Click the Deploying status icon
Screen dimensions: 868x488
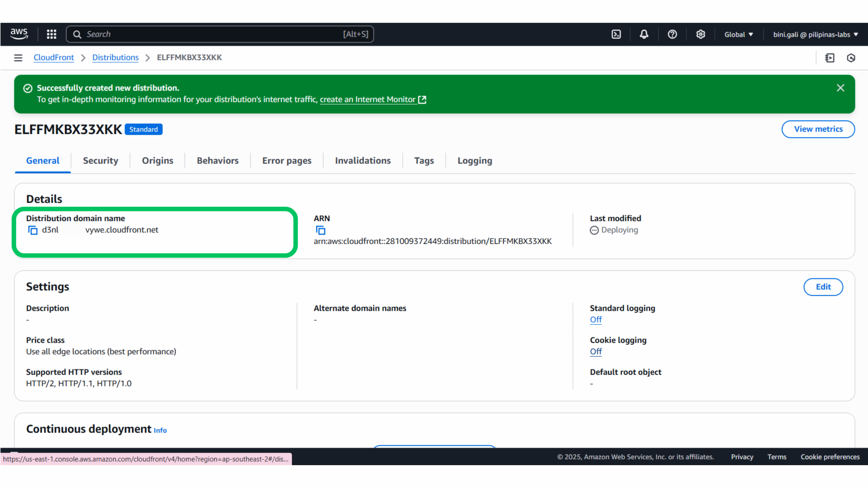pyautogui.click(x=594, y=230)
